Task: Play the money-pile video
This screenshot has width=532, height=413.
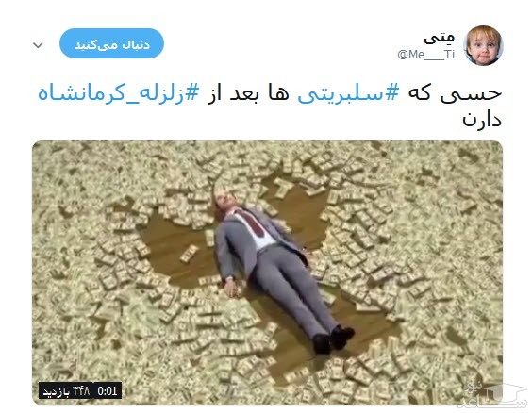Action: tap(267, 273)
